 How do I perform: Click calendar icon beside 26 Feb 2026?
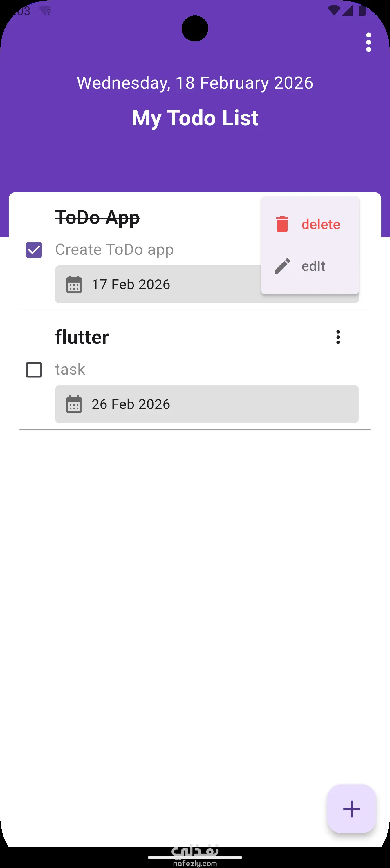point(74,404)
